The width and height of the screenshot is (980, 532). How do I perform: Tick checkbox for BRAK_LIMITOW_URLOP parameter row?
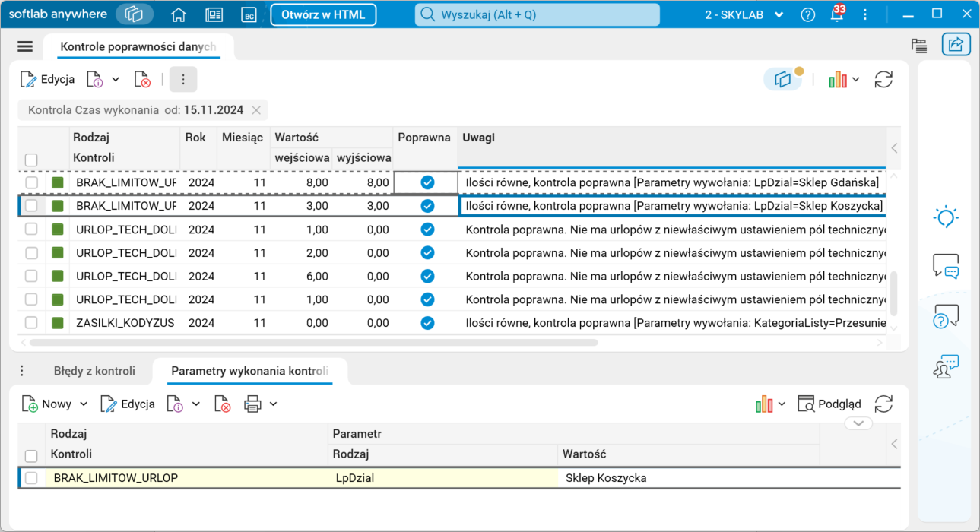coord(31,478)
